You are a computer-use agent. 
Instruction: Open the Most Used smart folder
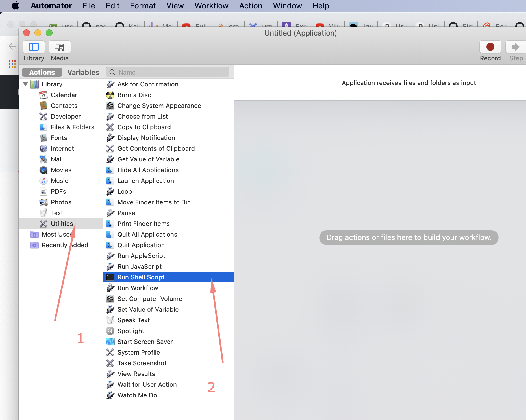point(61,234)
